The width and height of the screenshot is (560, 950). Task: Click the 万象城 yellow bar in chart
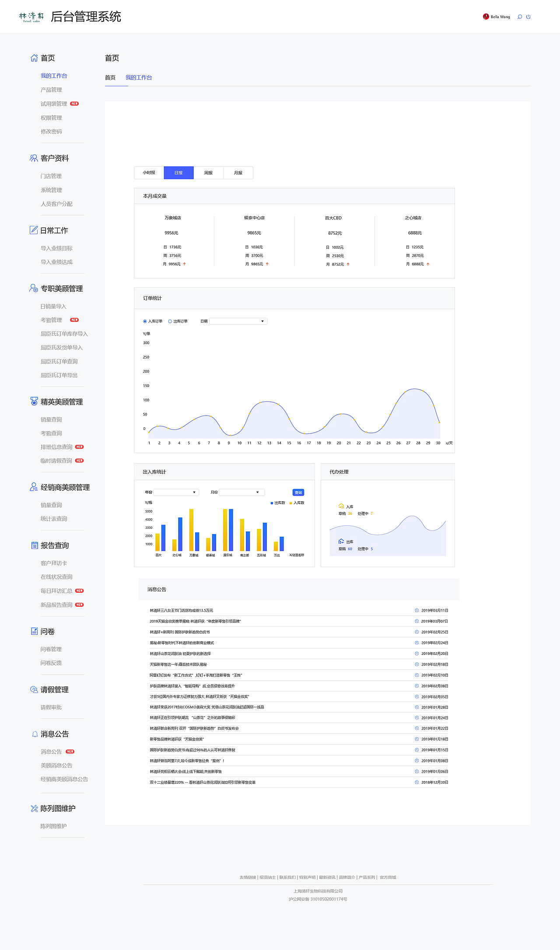pos(191,530)
